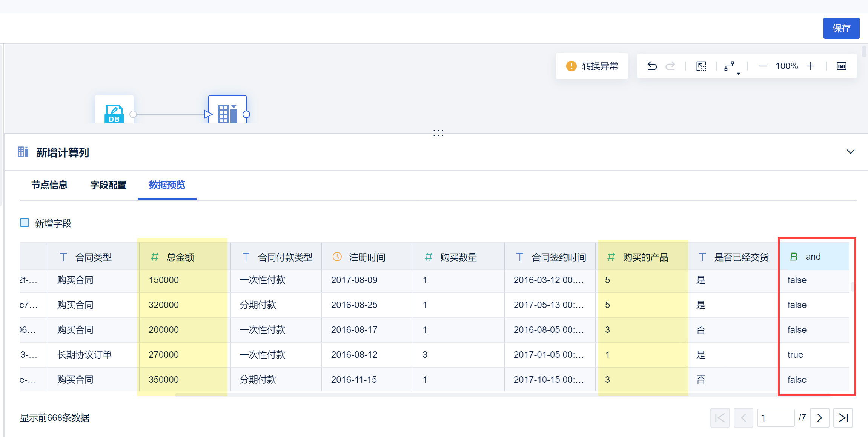This screenshot has width=868, height=437.
Task: Click the undo arrow icon
Action: 652,66
